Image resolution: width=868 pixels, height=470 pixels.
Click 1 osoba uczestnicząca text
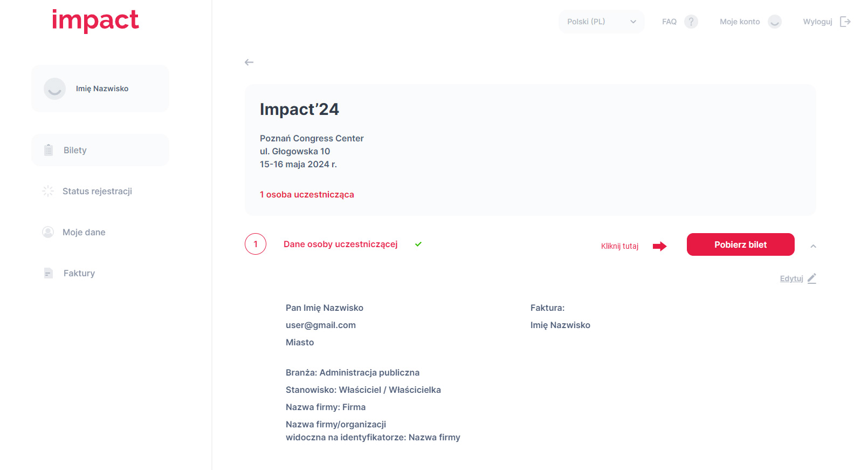[x=307, y=194]
